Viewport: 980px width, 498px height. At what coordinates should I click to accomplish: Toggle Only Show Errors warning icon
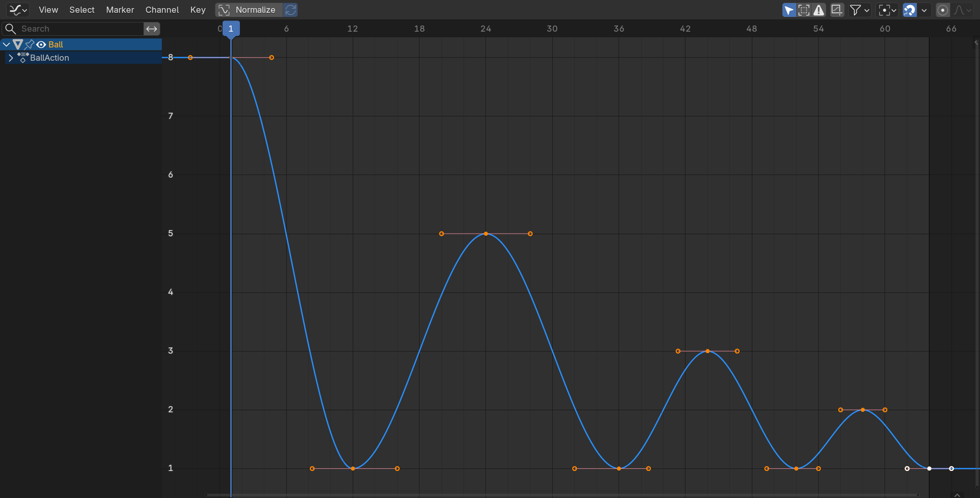point(819,10)
